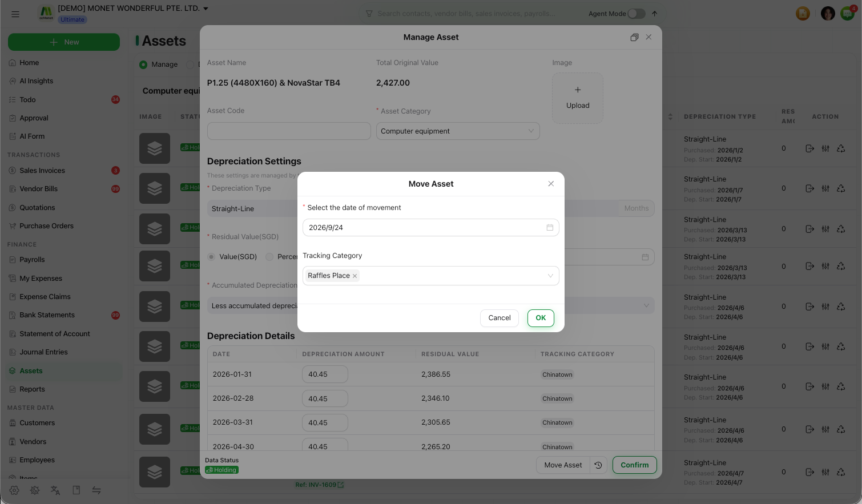Open Journal Entries page
Screen dimensions: 862x504
[43, 352]
